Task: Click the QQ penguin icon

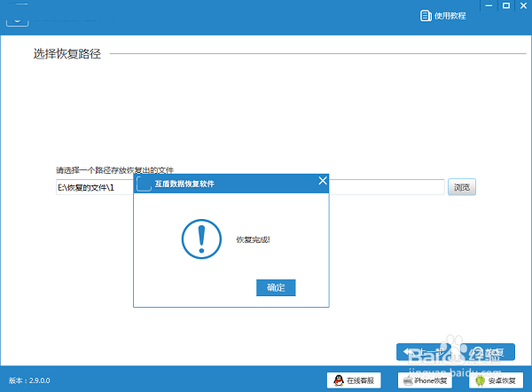Action: coord(339,380)
